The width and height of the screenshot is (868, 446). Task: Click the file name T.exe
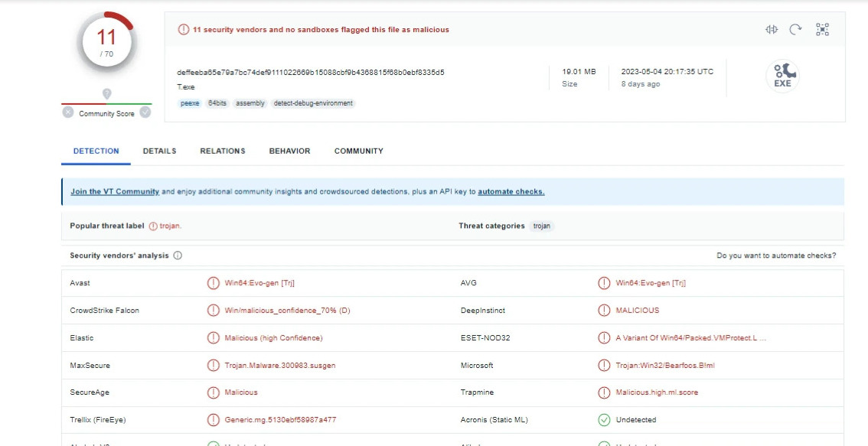tap(185, 87)
